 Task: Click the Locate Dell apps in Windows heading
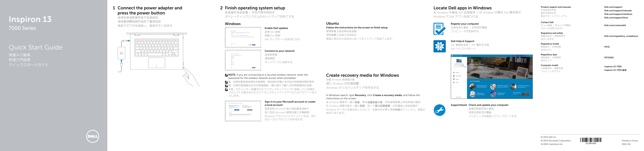[463, 8]
